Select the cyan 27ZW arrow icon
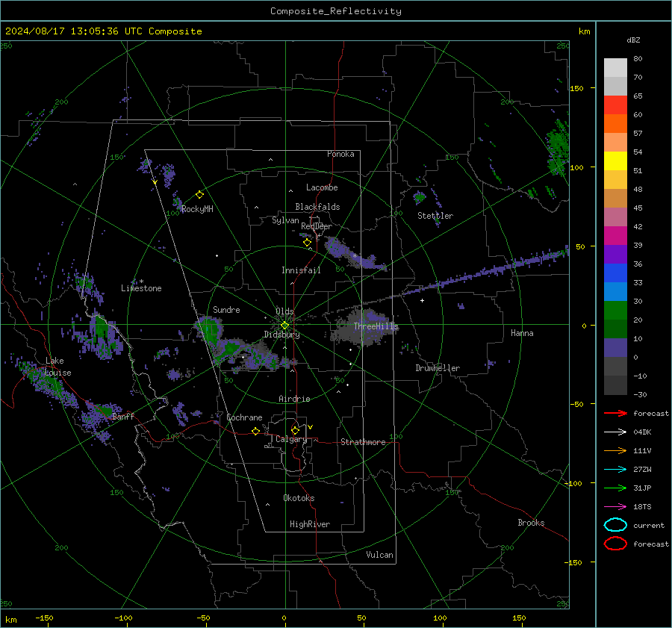The width and height of the screenshot is (672, 628). tap(615, 470)
